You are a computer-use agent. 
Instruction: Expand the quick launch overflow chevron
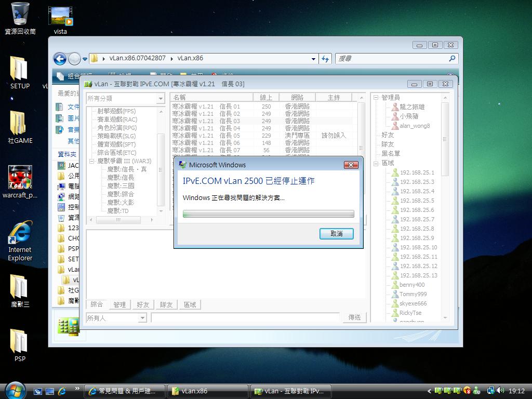pyautogui.click(x=77, y=389)
